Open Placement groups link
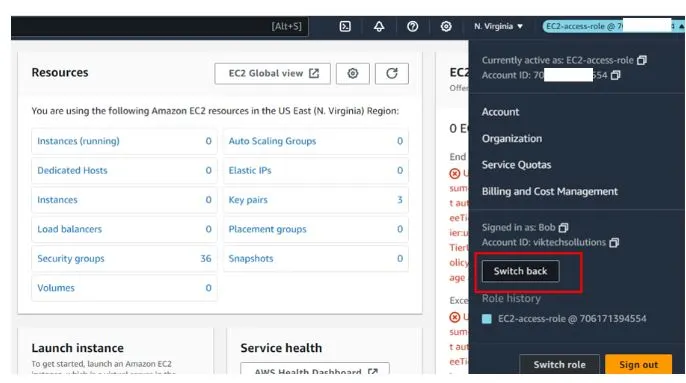This screenshot has height=383, width=686. (x=267, y=229)
